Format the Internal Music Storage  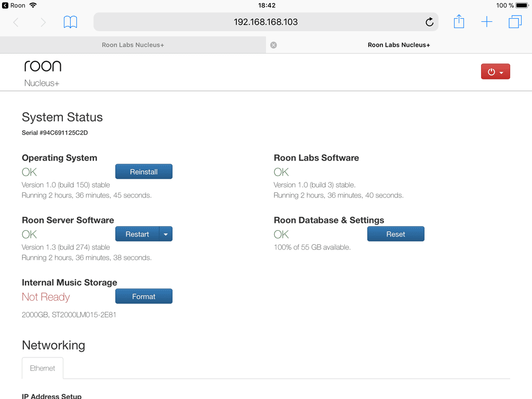(x=144, y=297)
